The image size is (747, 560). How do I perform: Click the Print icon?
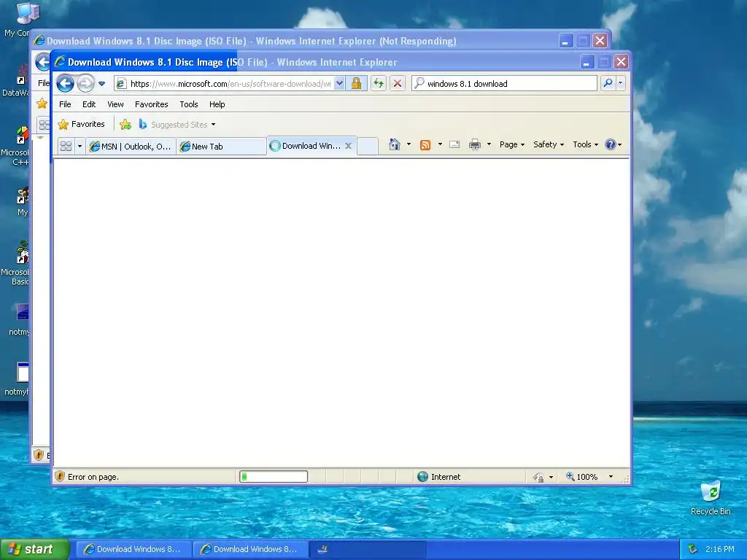474,144
